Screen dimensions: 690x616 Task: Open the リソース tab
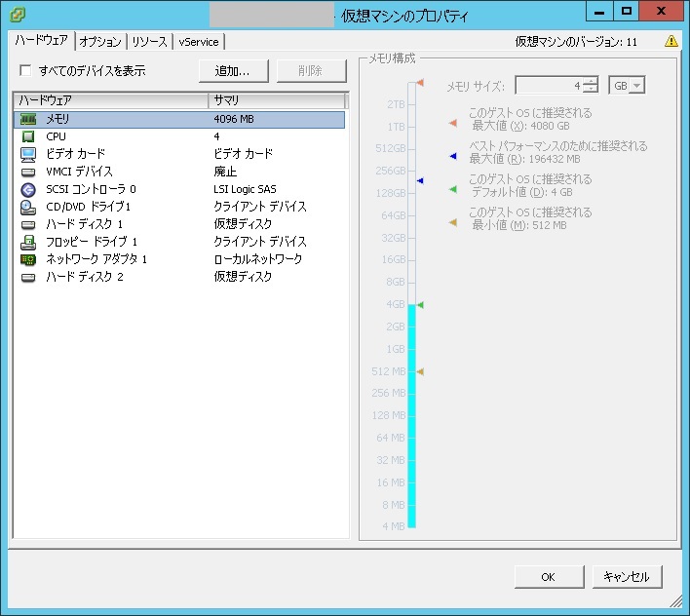pyautogui.click(x=149, y=42)
